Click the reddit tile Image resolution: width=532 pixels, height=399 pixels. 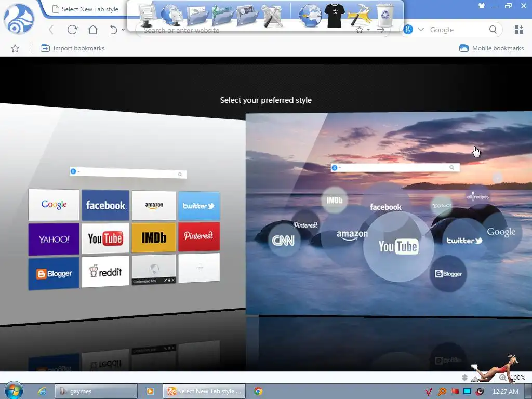[x=105, y=271]
